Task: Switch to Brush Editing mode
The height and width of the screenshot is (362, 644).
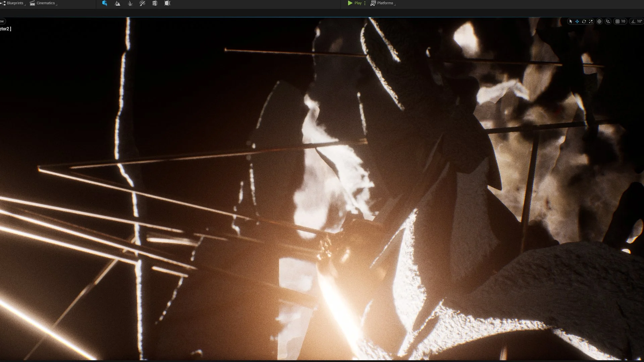Action: click(167, 3)
